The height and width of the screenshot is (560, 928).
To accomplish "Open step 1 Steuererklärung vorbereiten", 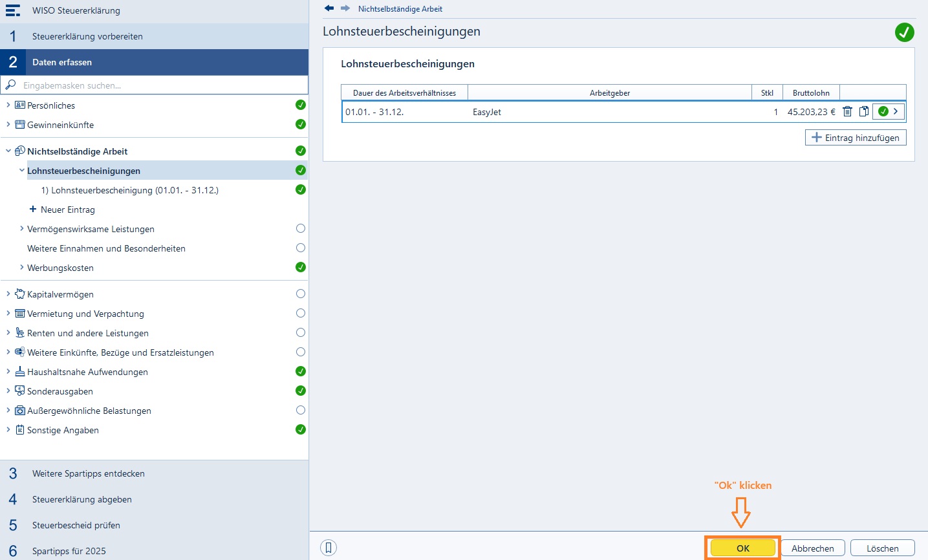I will 154,36.
